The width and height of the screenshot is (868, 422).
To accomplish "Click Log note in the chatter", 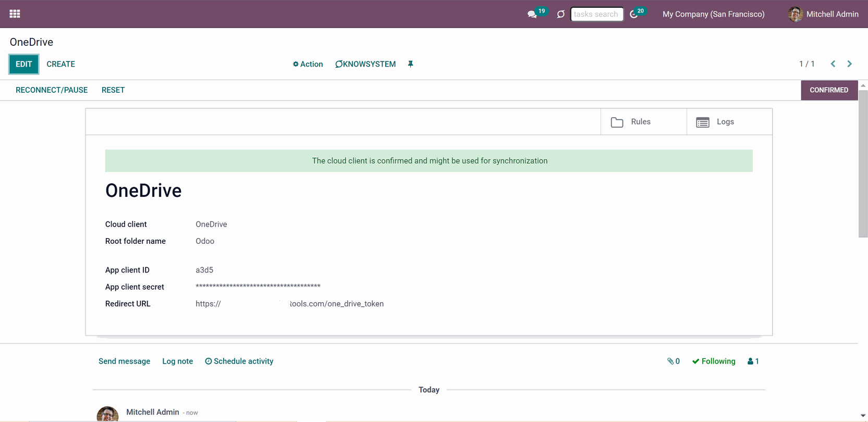I will coord(177,361).
